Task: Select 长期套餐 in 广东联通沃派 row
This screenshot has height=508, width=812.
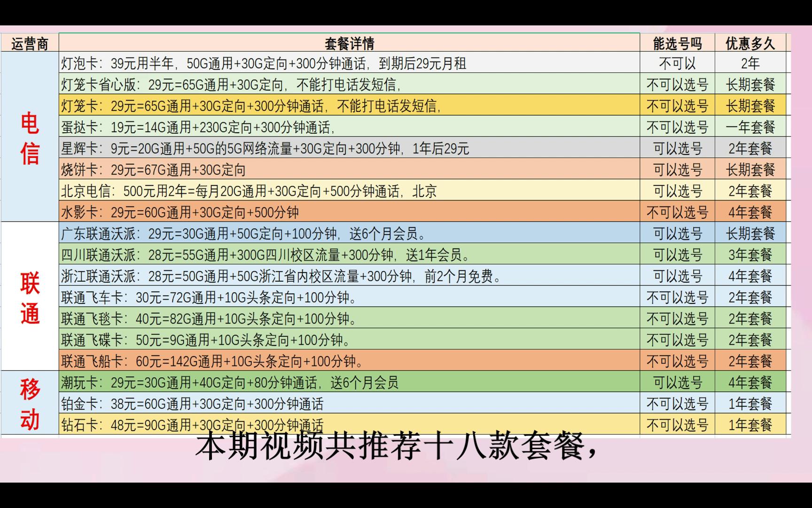Action: coord(750,233)
